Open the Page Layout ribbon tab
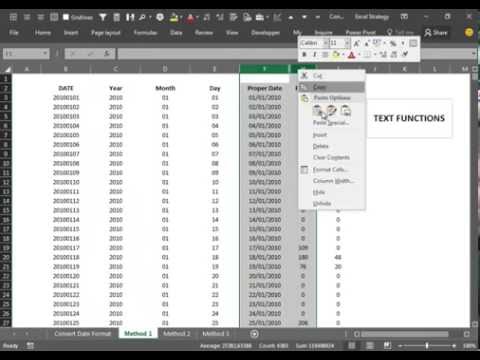Image resolution: width=480 pixels, height=360 pixels. click(106, 33)
